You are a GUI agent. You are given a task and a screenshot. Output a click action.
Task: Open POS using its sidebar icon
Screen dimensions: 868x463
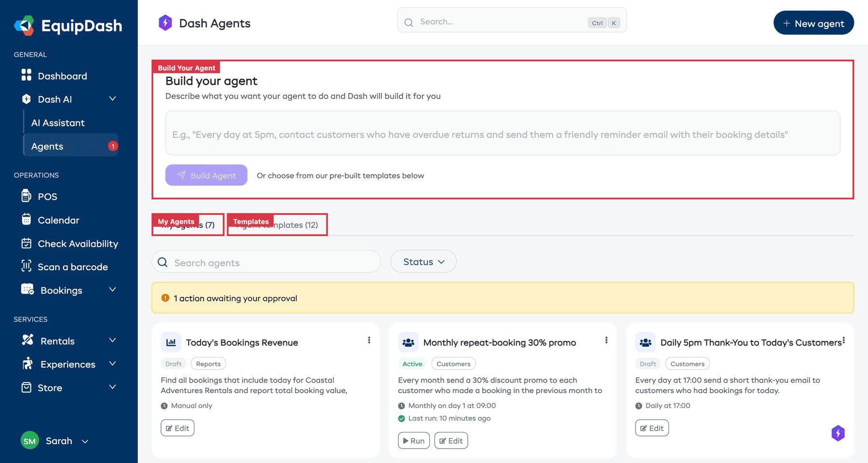point(27,196)
